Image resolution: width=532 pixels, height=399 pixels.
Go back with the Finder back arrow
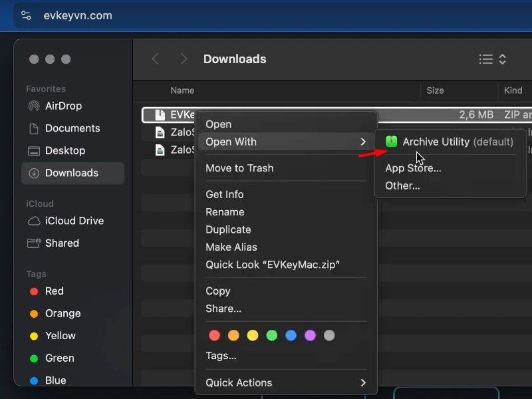pos(156,59)
